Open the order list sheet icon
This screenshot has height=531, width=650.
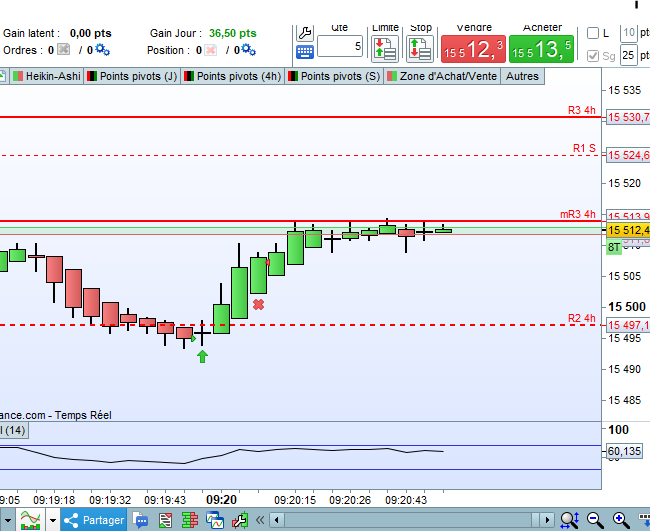(165, 520)
